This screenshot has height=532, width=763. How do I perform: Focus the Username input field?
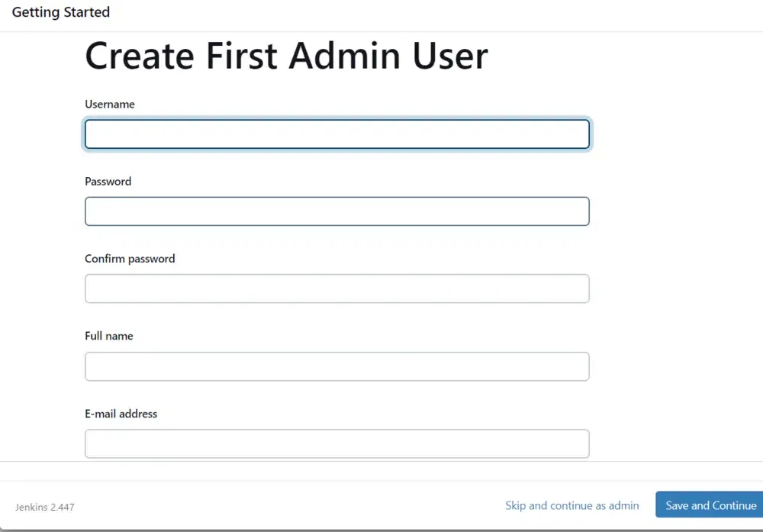point(336,134)
